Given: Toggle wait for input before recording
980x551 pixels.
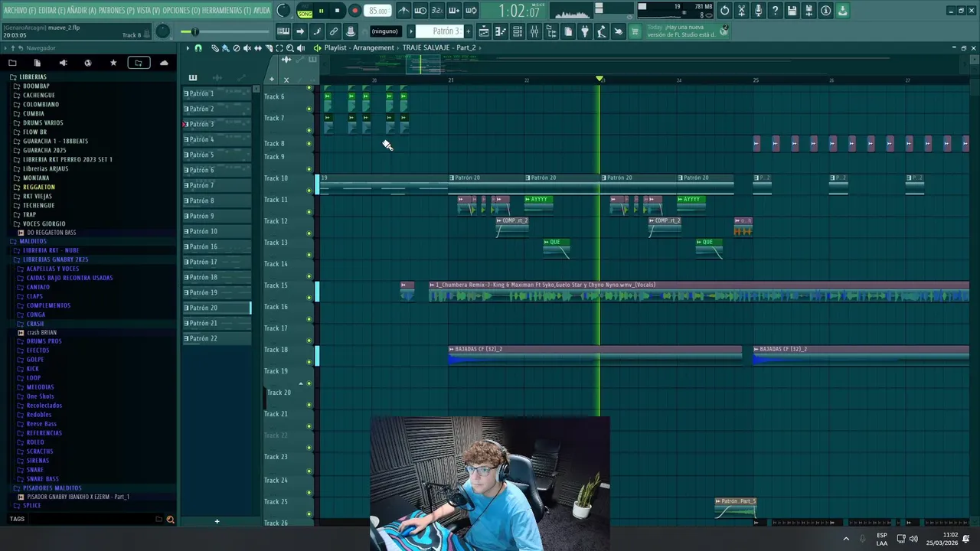Looking at the screenshot, I should click(x=420, y=11).
